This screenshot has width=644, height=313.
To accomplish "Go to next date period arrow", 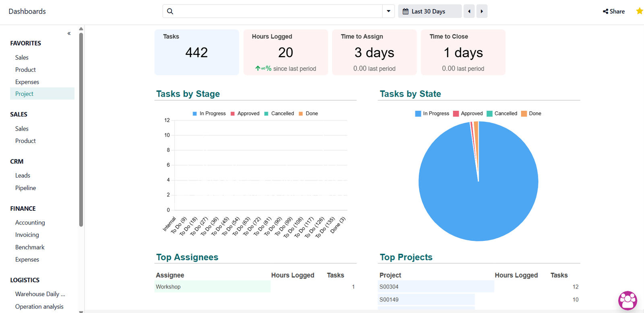I will point(482,11).
